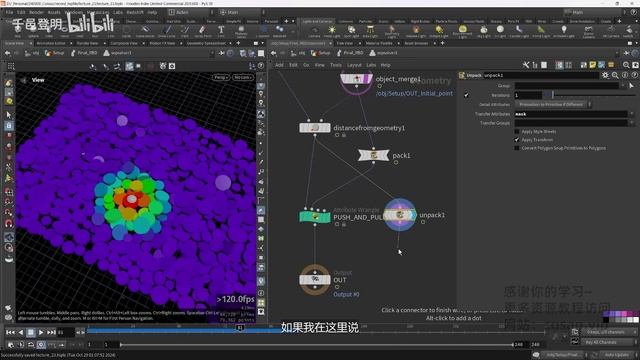Image resolution: width=640 pixels, height=360 pixels.
Task: Jump to the first frame
Action: pyautogui.click(x=10, y=332)
